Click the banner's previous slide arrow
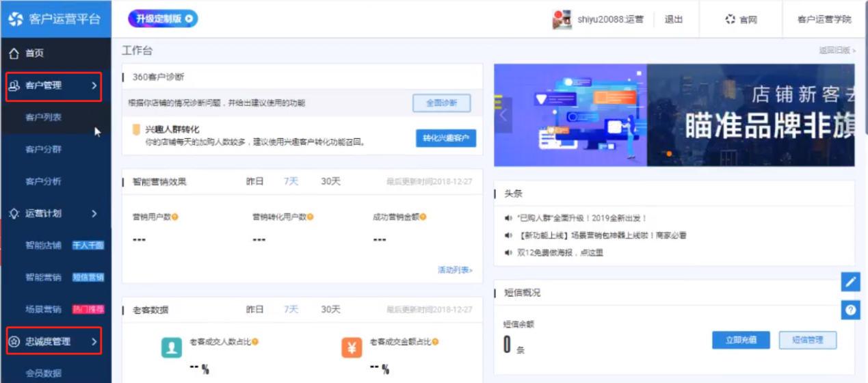The height and width of the screenshot is (383, 868). tap(503, 115)
